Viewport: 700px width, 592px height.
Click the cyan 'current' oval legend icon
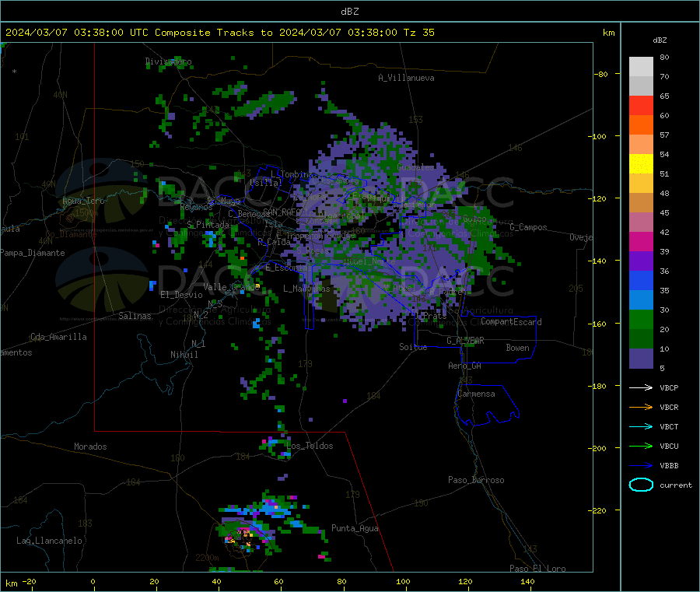click(641, 485)
